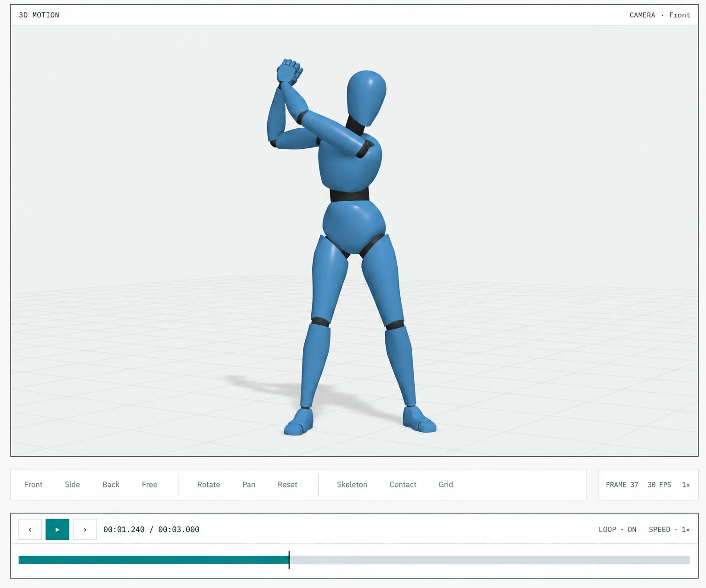The width and height of the screenshot is (706, 588).
Task: Seek in the unplayed timeline portion
Action: [x=490, y=560]
